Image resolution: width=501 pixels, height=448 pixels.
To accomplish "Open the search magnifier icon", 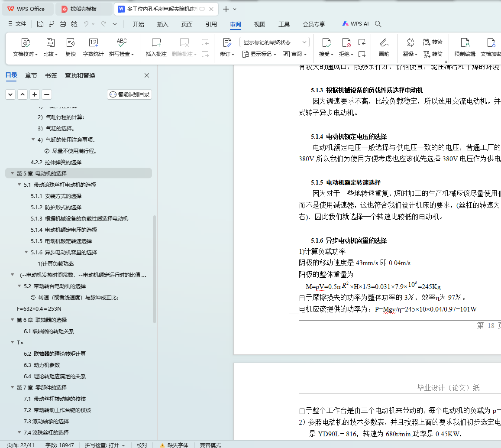I will click(x=378, y=24).
